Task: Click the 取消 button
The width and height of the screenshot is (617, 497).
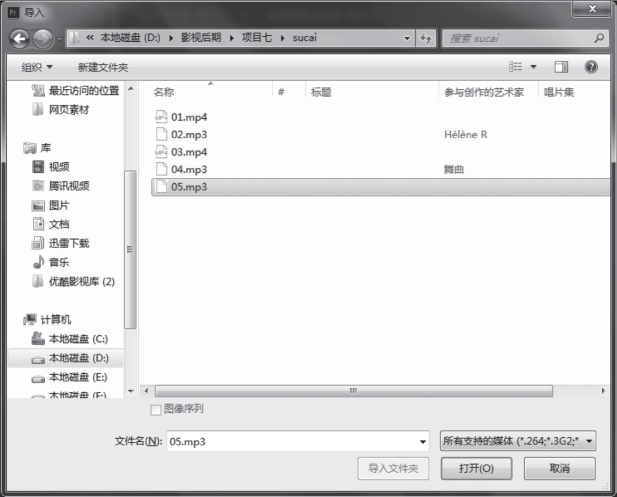Action: tap(560, 468)
